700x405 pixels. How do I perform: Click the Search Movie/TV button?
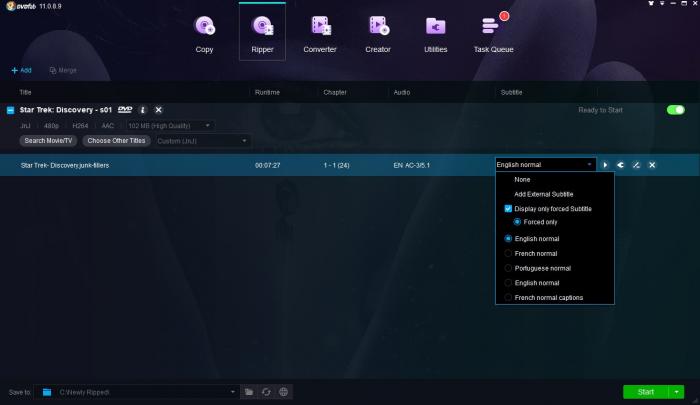coord(48,141)
